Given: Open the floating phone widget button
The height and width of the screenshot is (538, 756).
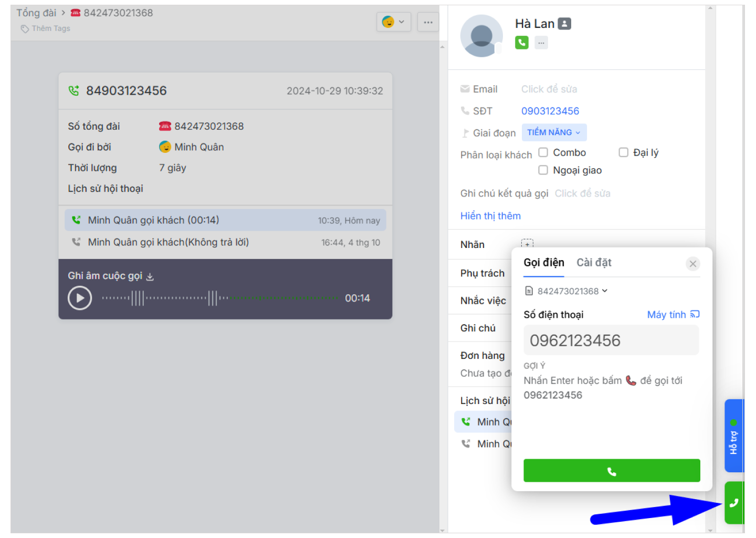Looking at the screenshot, I should (734, 503).
